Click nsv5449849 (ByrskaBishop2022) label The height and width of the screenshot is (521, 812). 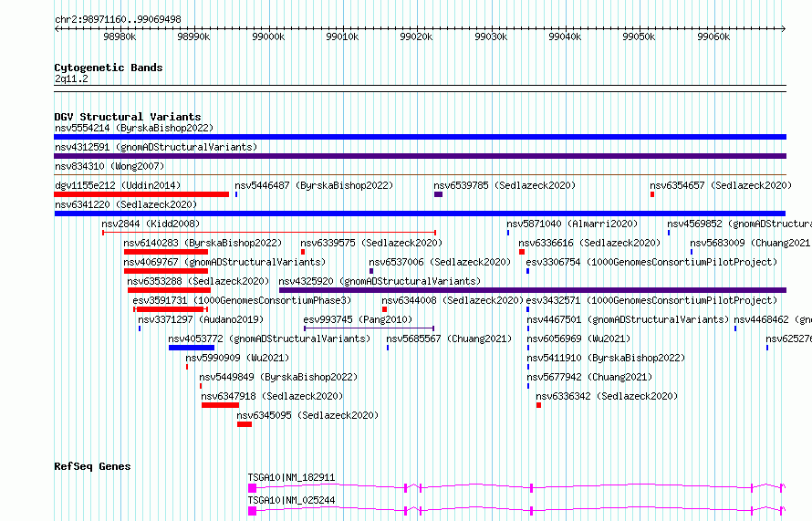pos(278,377)
